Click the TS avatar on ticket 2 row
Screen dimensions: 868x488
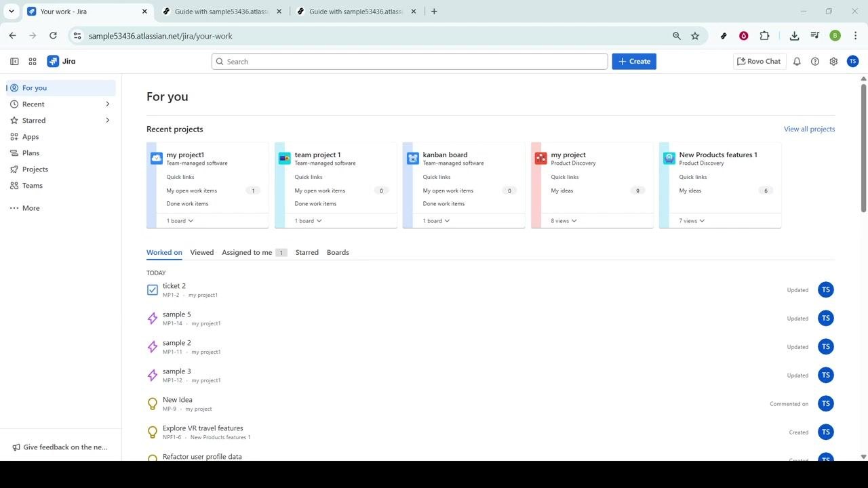pos(825,290)
